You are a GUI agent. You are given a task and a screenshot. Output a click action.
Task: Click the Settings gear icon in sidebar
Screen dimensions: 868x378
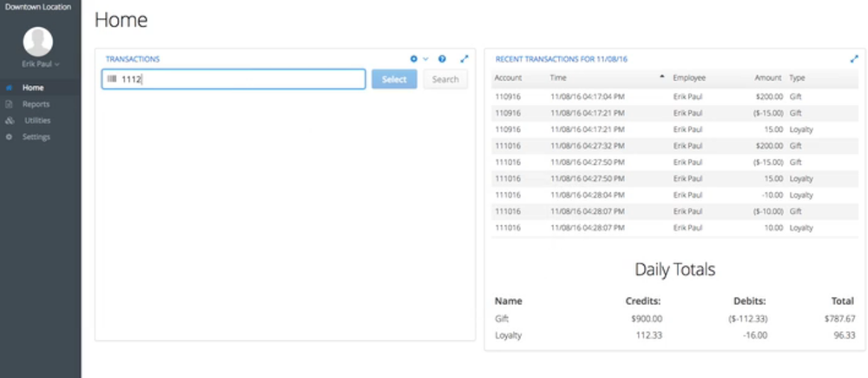click(9, 137)
